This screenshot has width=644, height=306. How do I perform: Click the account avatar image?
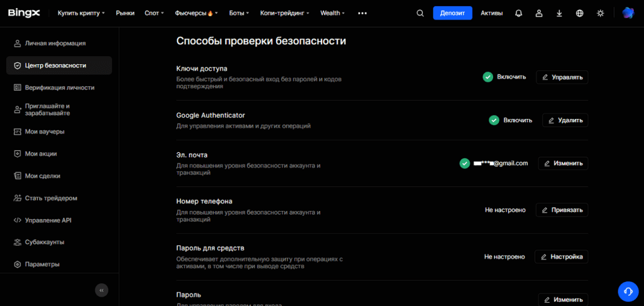coord(628,13)
